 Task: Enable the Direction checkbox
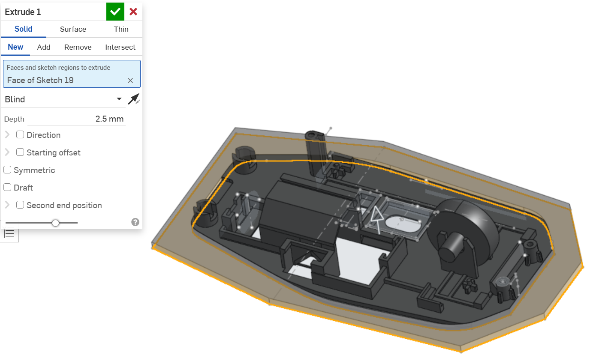pyautogui.click(x=20, y=135)
